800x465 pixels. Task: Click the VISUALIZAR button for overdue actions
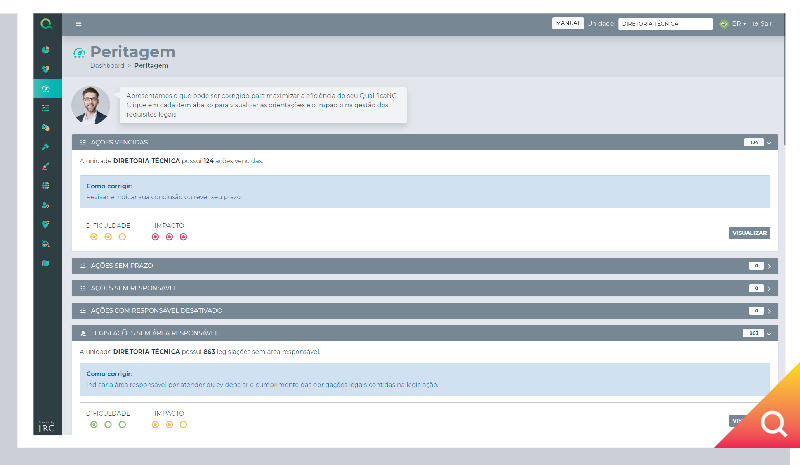coord(749,233)
